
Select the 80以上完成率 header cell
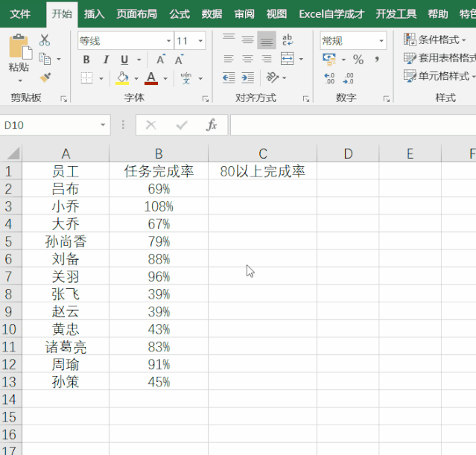(x=263, y=171)
